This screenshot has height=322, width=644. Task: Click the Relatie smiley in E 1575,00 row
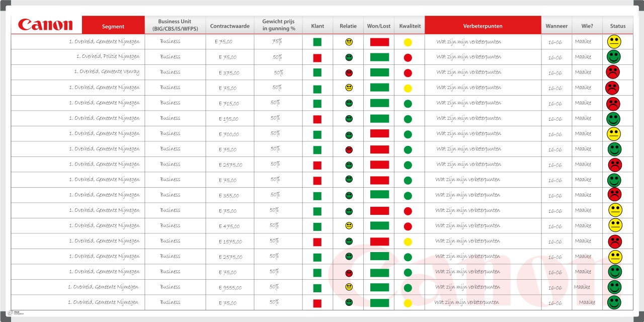pos(349,241)
